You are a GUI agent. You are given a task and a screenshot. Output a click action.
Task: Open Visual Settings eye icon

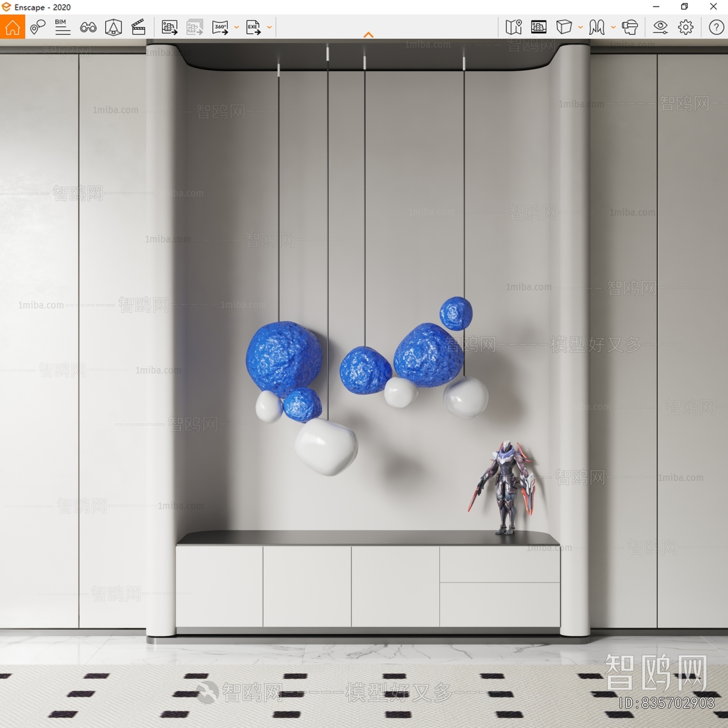tap(660, 27)
